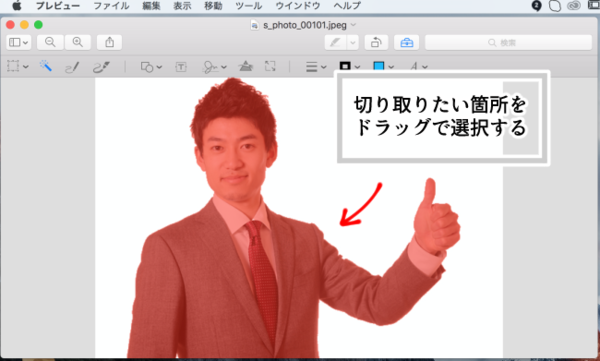
Task: Open the Signature tool dropdown
Action: coord(214,67)
